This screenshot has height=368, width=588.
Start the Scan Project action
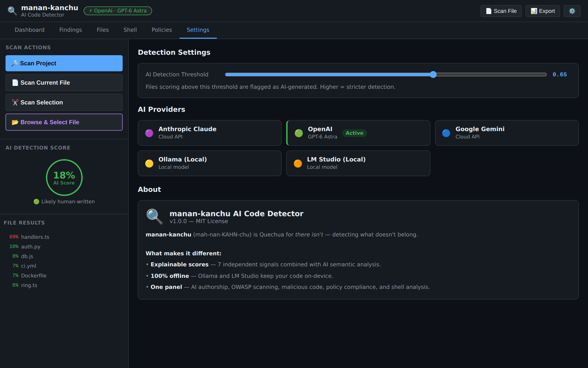pos(64,63)
